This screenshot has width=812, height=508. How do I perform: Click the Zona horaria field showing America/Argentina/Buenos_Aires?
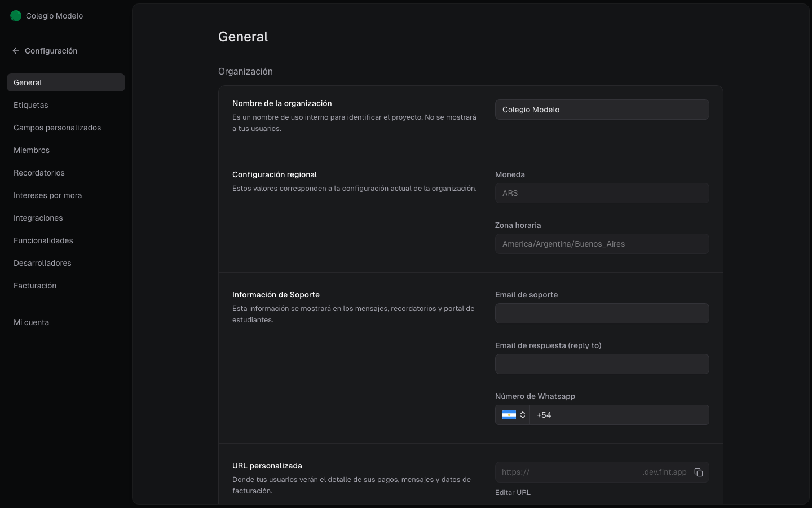tap(602, 244)
